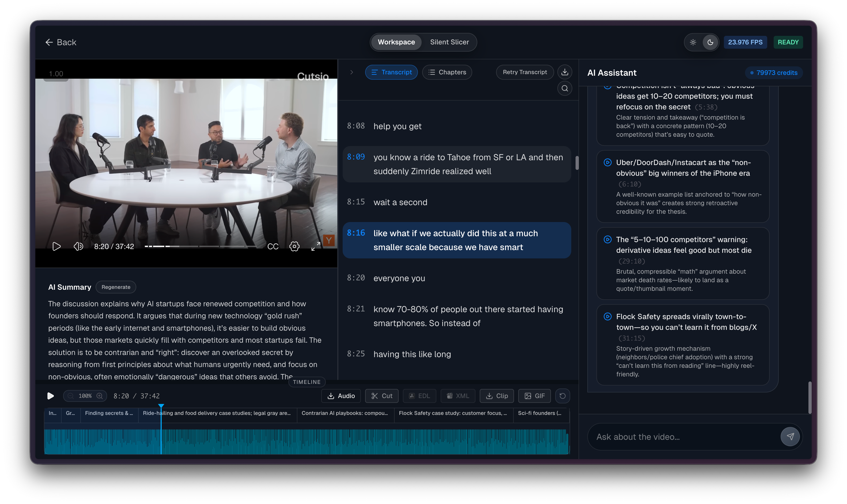Click the Retry Transcript button

click(x=525, y=72)
